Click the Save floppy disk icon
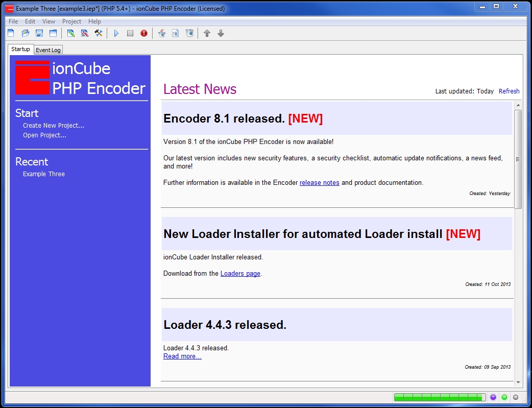 coord(39,33)
